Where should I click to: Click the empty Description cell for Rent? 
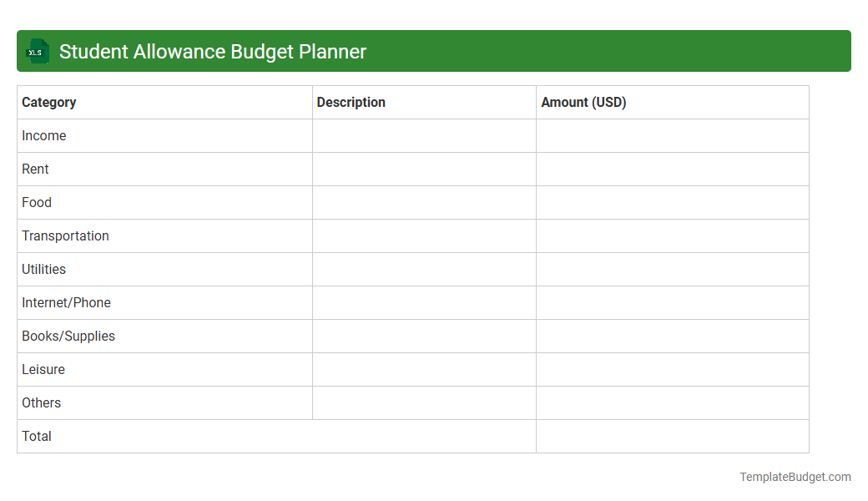pyautogui.click(x=423, y=169)
